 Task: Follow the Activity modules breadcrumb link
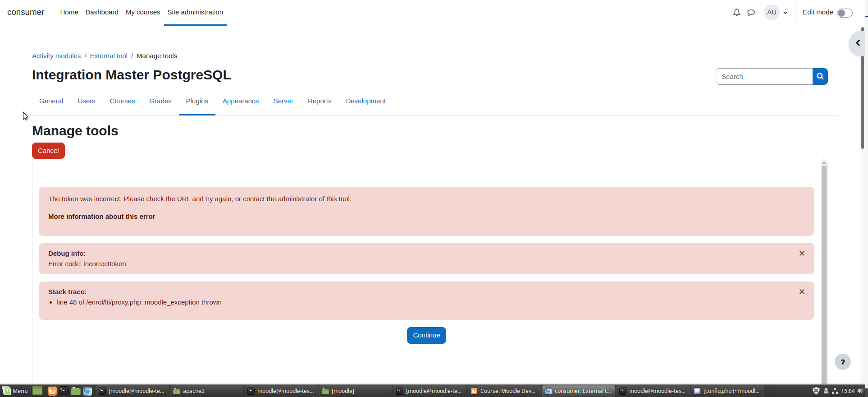tap(56, 56)
